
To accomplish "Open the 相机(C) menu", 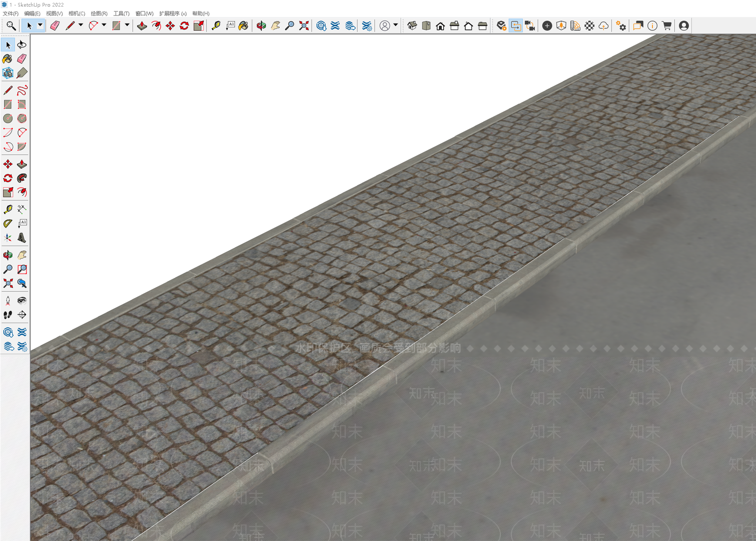I will coord(77,14).
